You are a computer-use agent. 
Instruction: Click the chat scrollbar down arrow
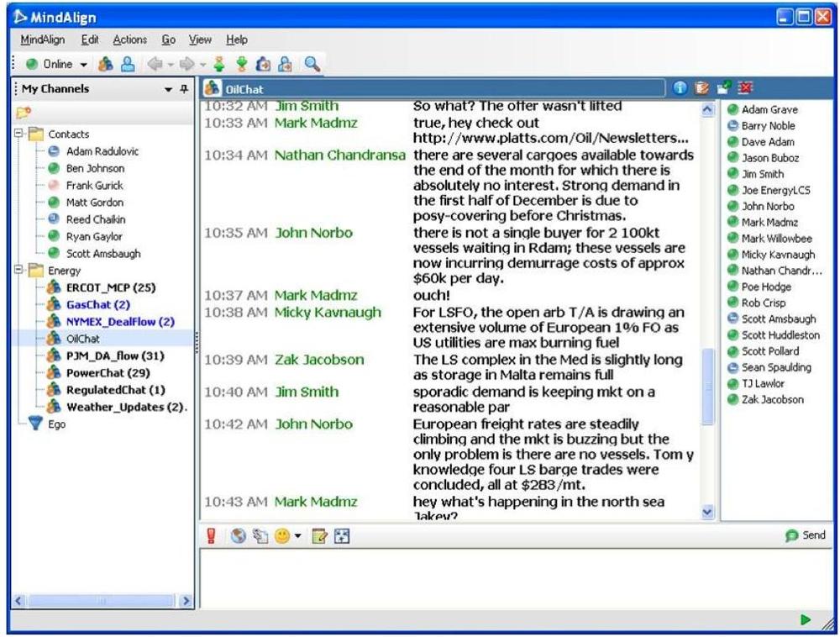[707, 512]
